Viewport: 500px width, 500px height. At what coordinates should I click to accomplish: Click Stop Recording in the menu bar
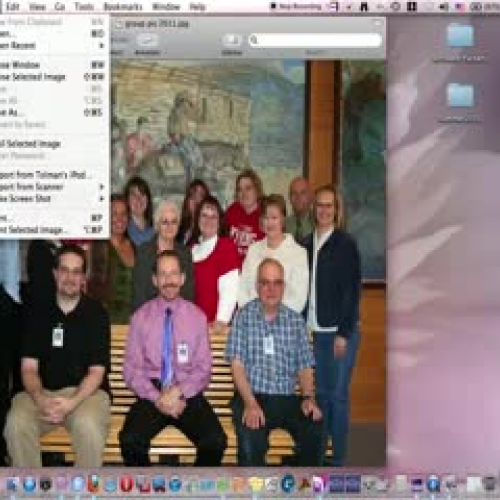296,6
